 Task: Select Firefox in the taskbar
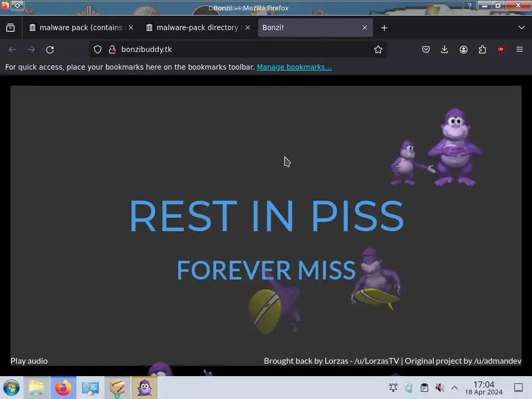click(63, 388)
